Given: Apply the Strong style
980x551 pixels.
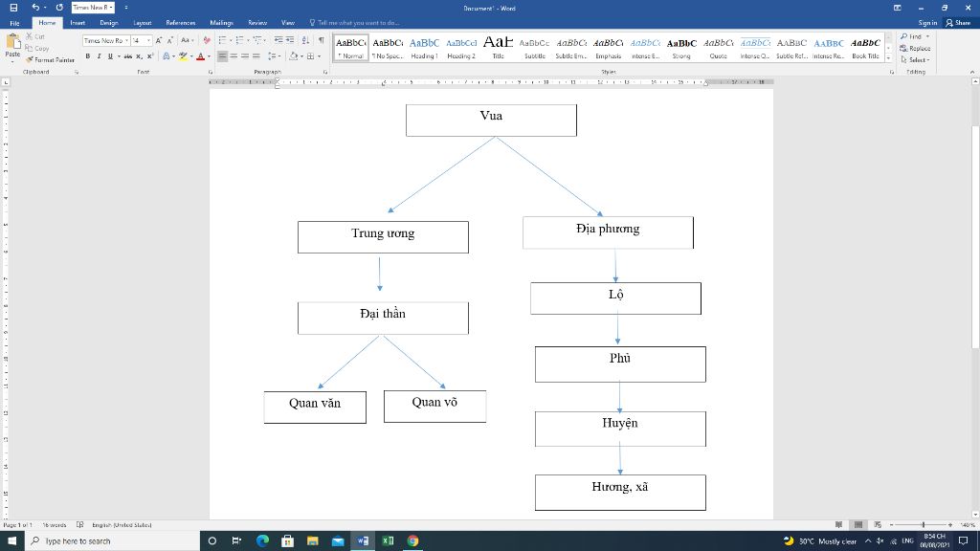Looking at the screenshot, I should click(x=681, y=48).
